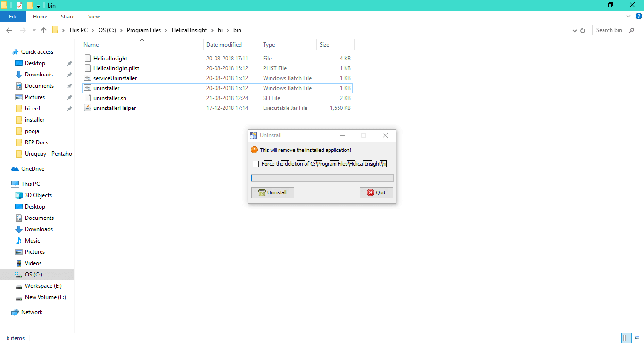Navigate to hi folder in breadcrumb

[220, 30]
